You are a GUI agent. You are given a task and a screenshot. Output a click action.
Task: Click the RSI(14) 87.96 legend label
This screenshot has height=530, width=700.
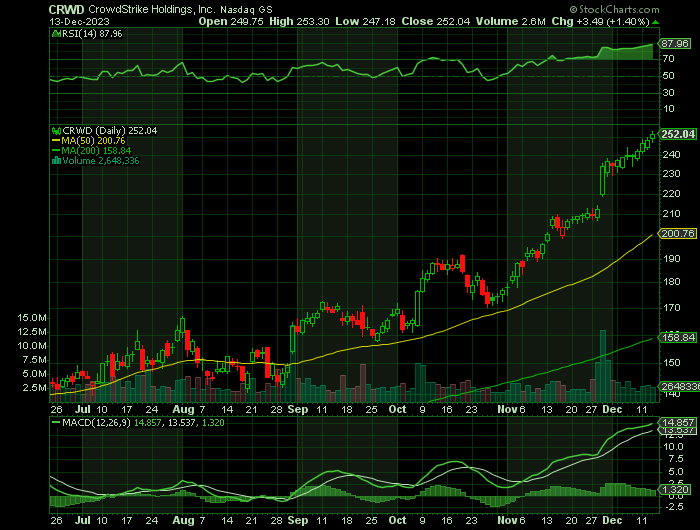click(92, 34)
